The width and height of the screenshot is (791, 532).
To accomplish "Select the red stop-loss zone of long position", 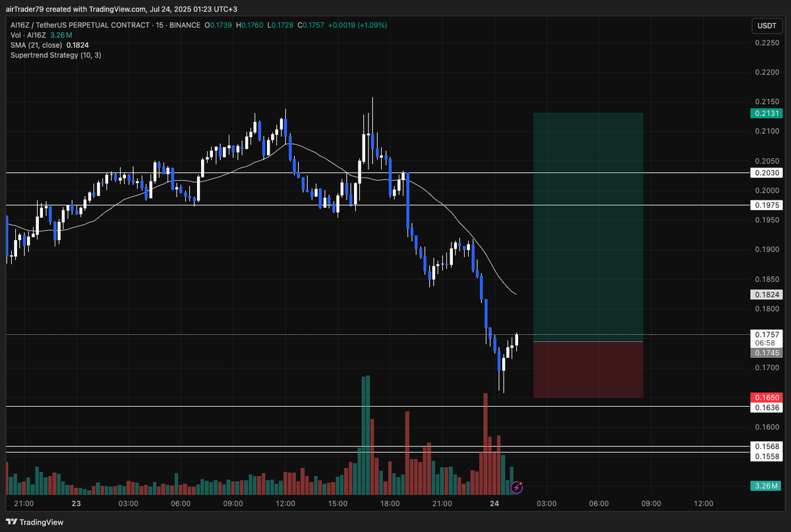I will 588,370.
